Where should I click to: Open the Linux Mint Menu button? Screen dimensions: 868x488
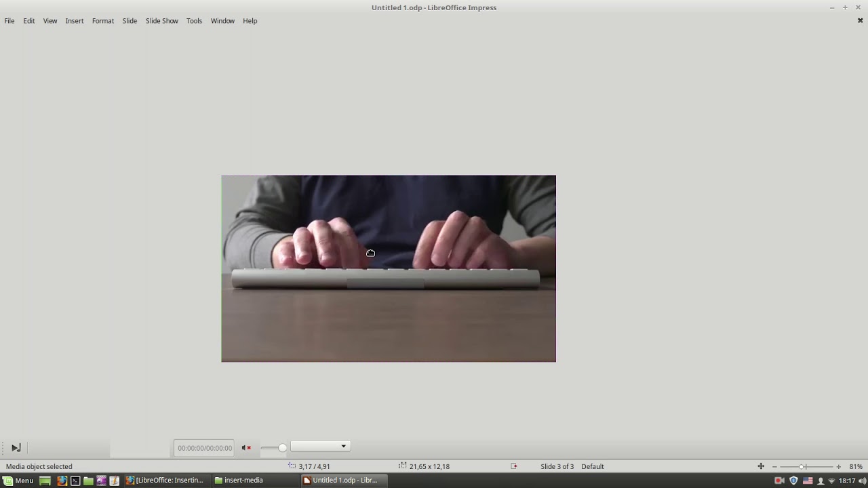tap(18, 481)
